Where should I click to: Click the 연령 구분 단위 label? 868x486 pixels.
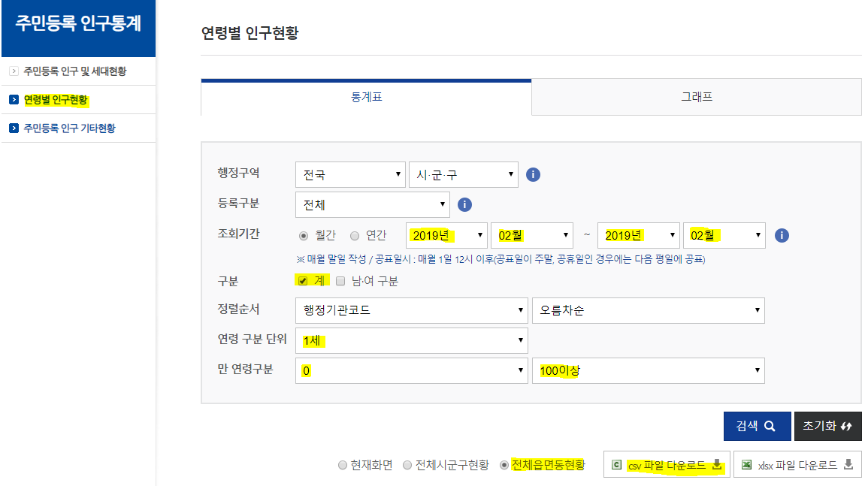(x=252, y=339)
